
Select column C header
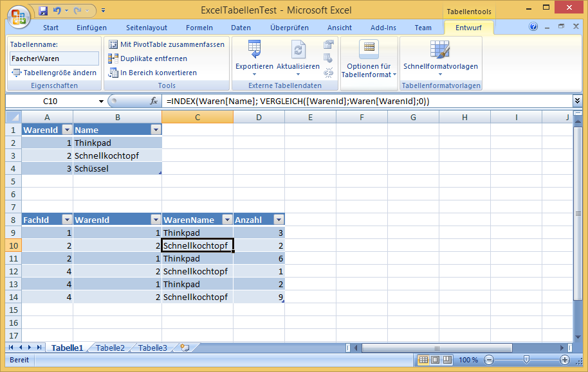point(198,118)
